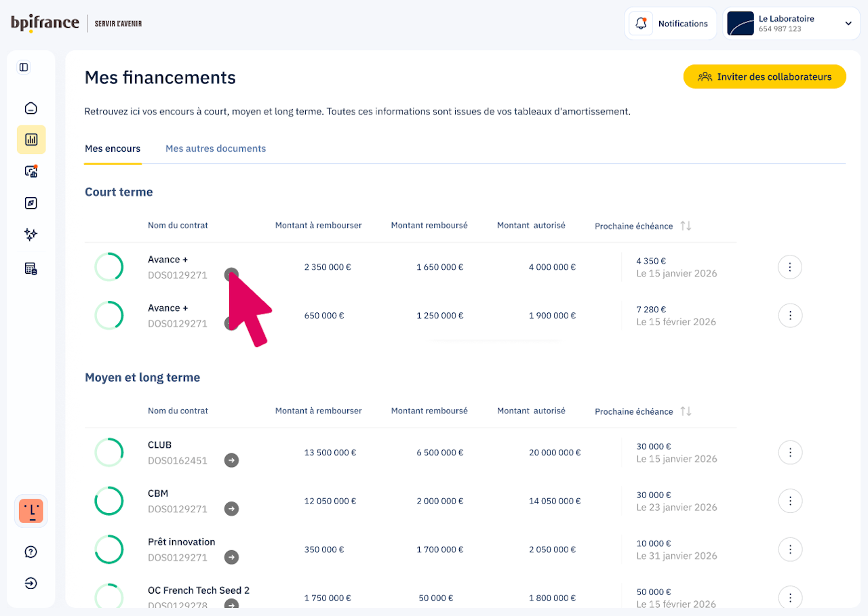Open the calculator table sidebar icon
The height and width of the screenshot is (616, 868).
[31, 268]
